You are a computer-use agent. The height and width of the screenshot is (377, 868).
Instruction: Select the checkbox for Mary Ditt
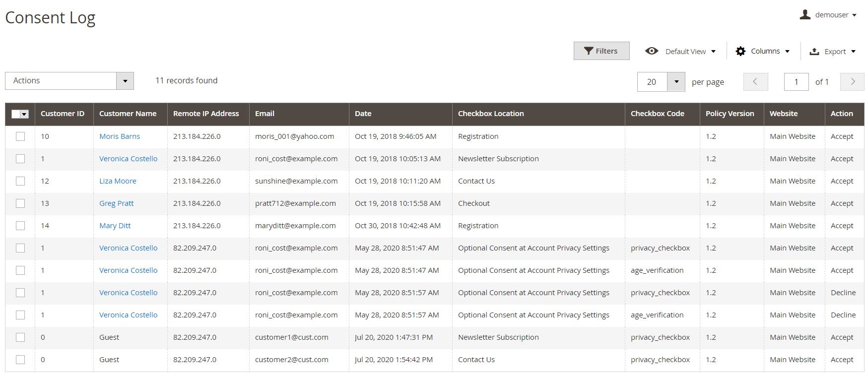20,226
